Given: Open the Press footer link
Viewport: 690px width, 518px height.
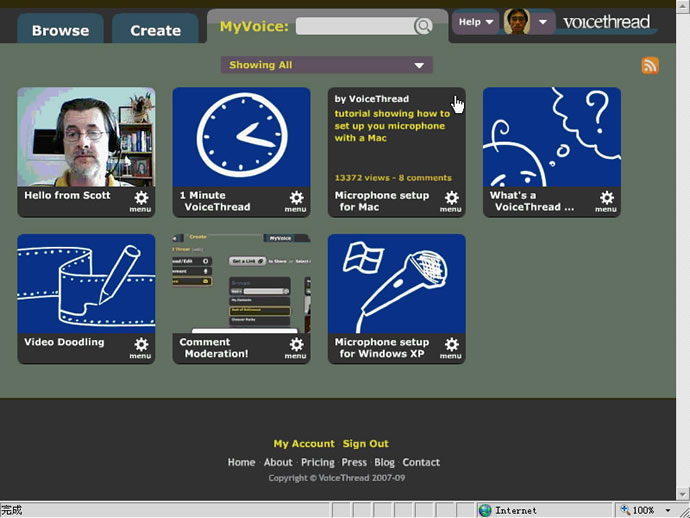Looking at the screenshot, I should tap(354, 462).
